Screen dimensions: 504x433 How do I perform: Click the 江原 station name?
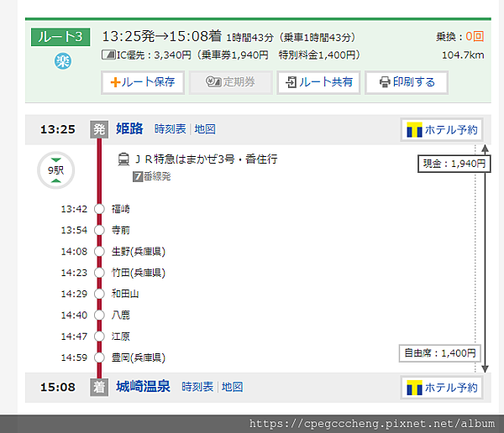(120, 336)
